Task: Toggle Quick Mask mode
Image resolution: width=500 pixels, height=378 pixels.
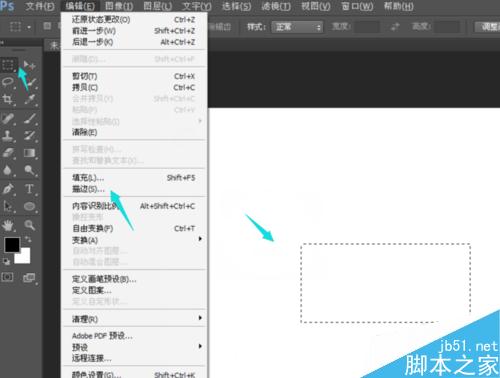Action: [x=8, y=277]
